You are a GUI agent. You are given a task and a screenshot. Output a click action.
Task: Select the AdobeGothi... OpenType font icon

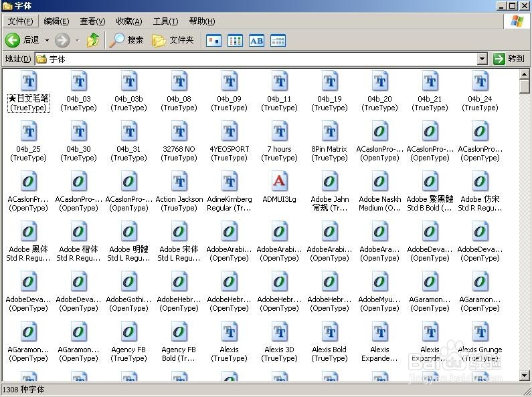pyautogui.click(x=129, y=281)
